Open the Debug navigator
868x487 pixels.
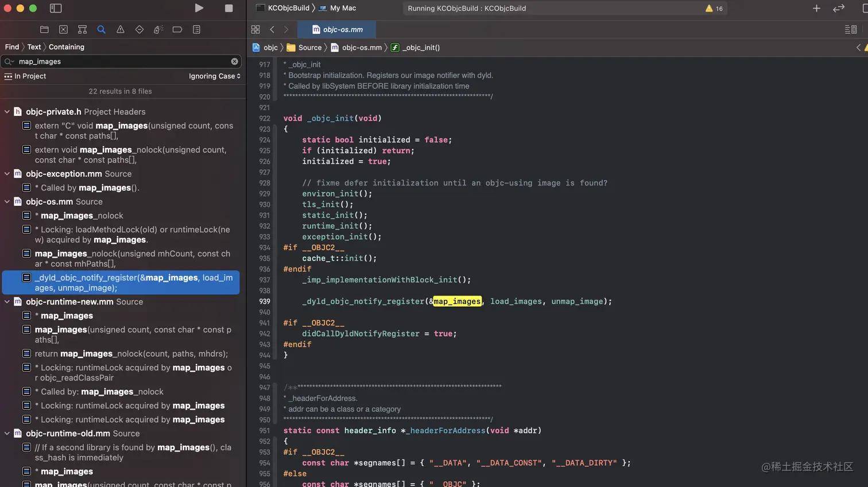tap(158, 29)
